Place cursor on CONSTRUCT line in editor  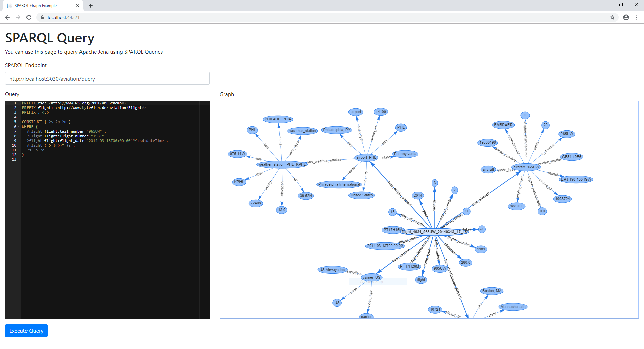[46, 122]
